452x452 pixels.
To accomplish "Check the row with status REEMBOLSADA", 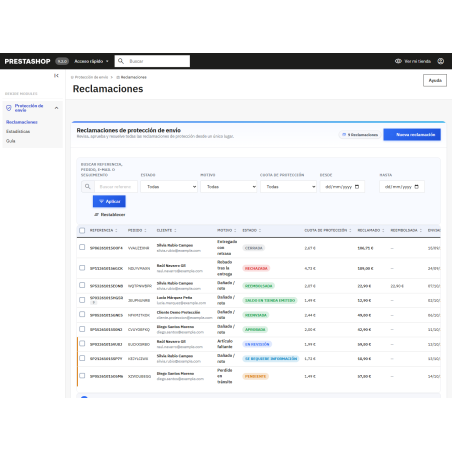I will point(82,285).
